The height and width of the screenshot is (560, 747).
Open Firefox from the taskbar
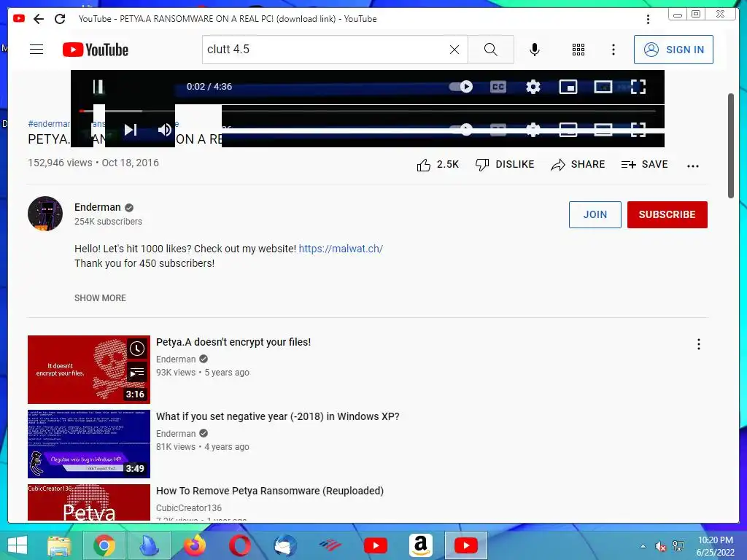(x=195, y=545)
